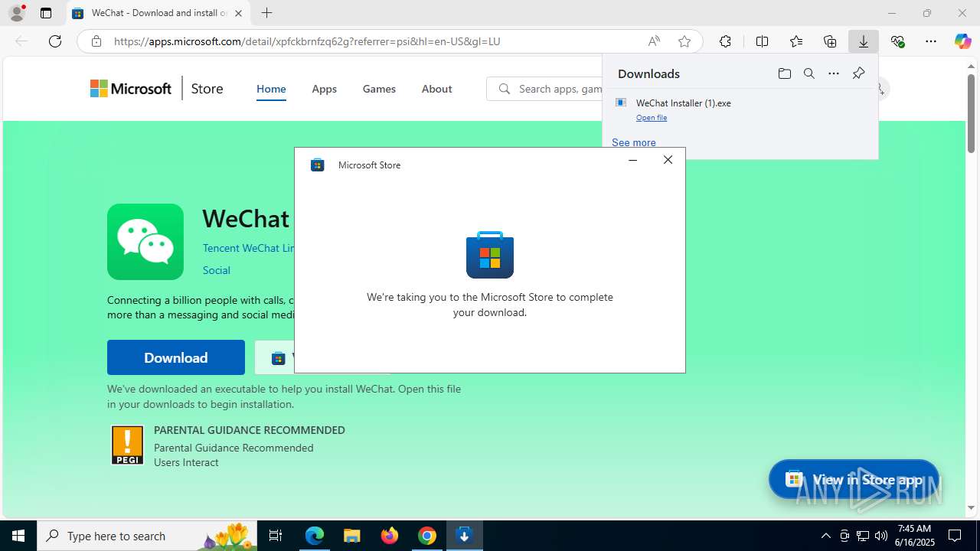The height and width of the screenshot is (551, 980).
Task: Switch to Home tab on Store site
Action: [271, 89]
